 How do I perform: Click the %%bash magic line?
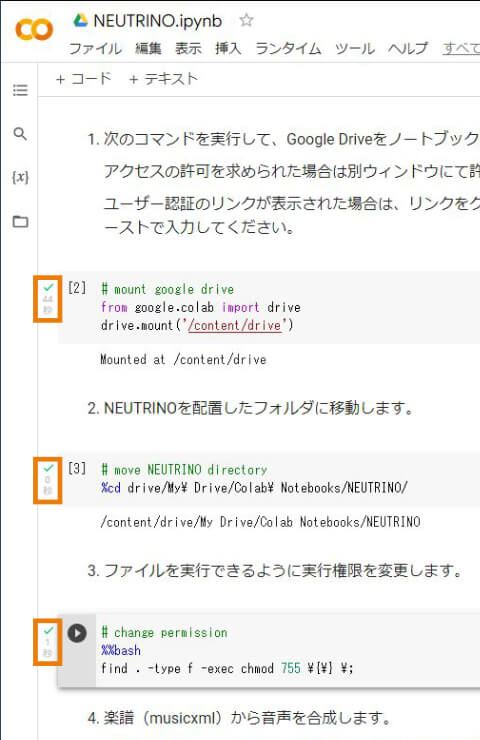coord(121,650)
